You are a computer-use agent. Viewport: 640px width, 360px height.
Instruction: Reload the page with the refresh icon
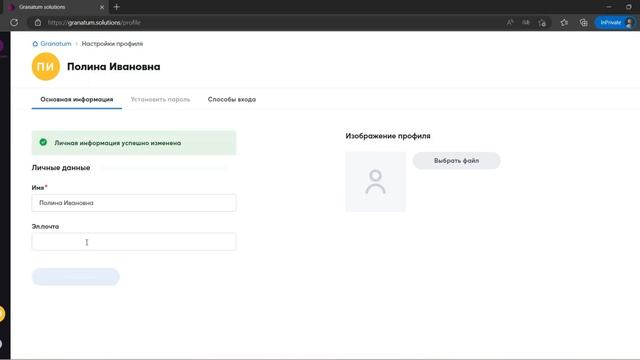[x=14, y=22]
